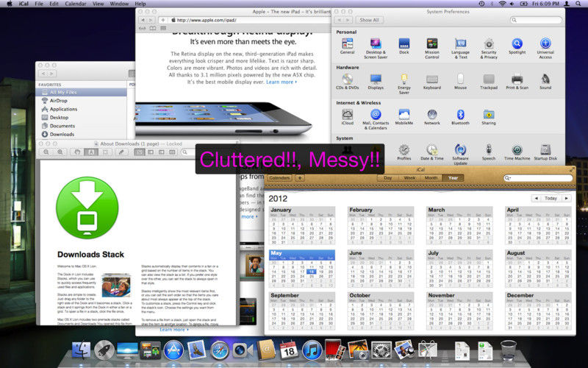
Task: Open Trackpad preferences pane
Action: [489, 82]
